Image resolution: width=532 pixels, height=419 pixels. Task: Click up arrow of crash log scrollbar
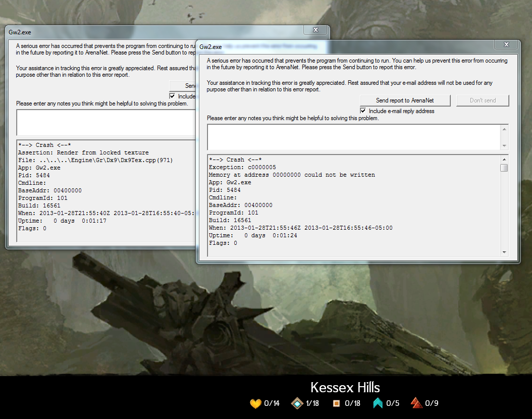click(504, 159)
